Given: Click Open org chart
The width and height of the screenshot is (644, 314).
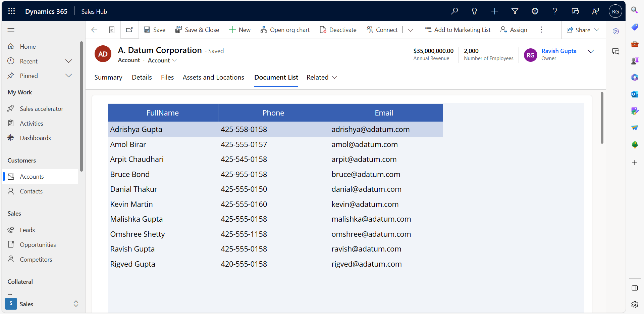Looking at the screenshot, I should click(x=285, y=30).
